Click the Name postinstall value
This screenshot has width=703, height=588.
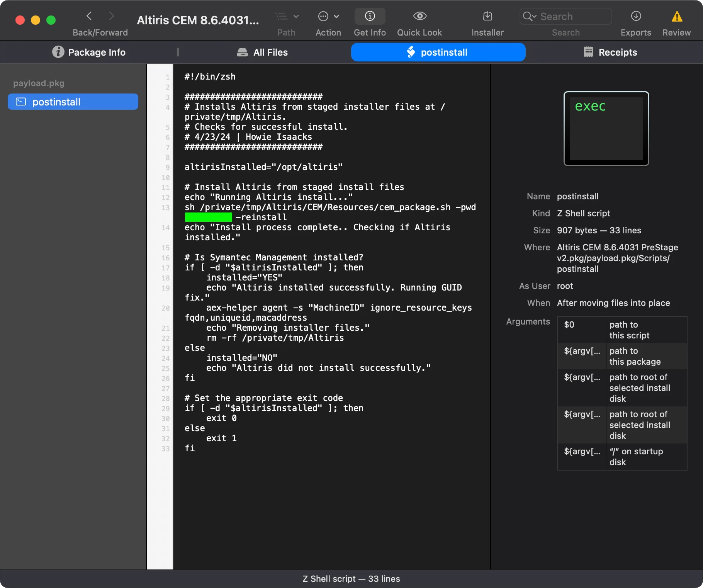click(577, 196)
